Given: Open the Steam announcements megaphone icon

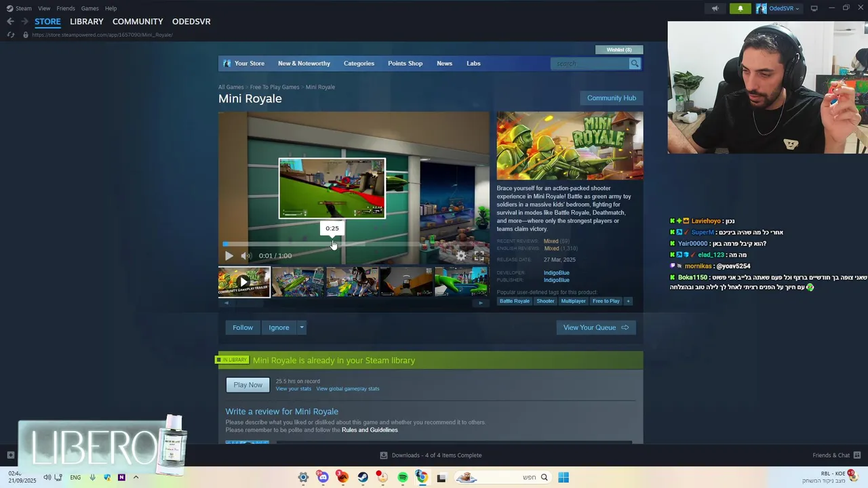Looking at the screenshot, I should pos(715,8).
